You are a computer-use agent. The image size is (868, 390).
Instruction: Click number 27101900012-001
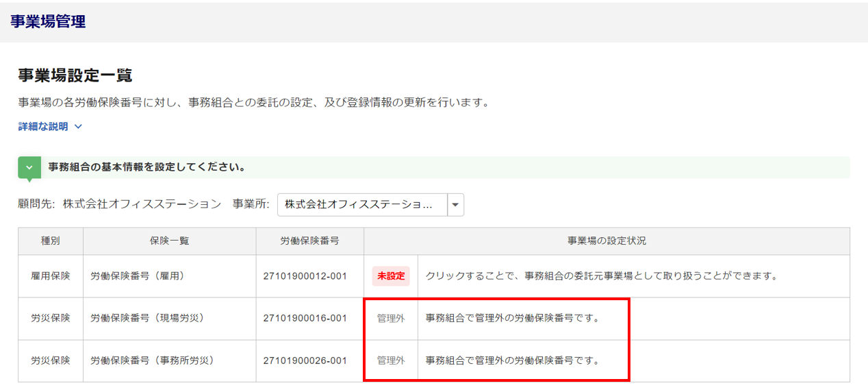point(305,276)
